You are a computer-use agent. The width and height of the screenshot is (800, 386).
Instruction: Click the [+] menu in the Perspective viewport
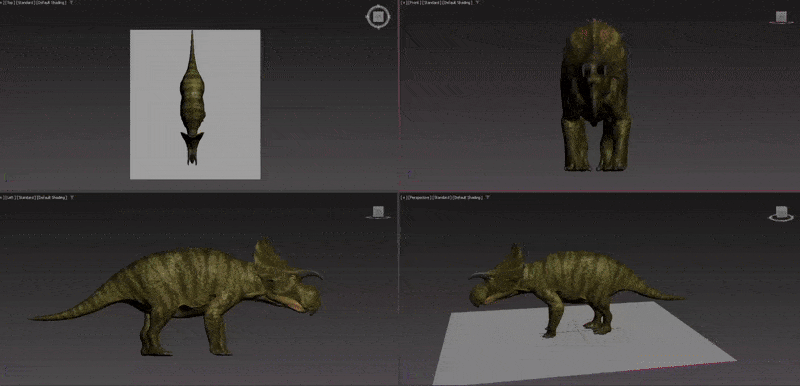(404, 197)
